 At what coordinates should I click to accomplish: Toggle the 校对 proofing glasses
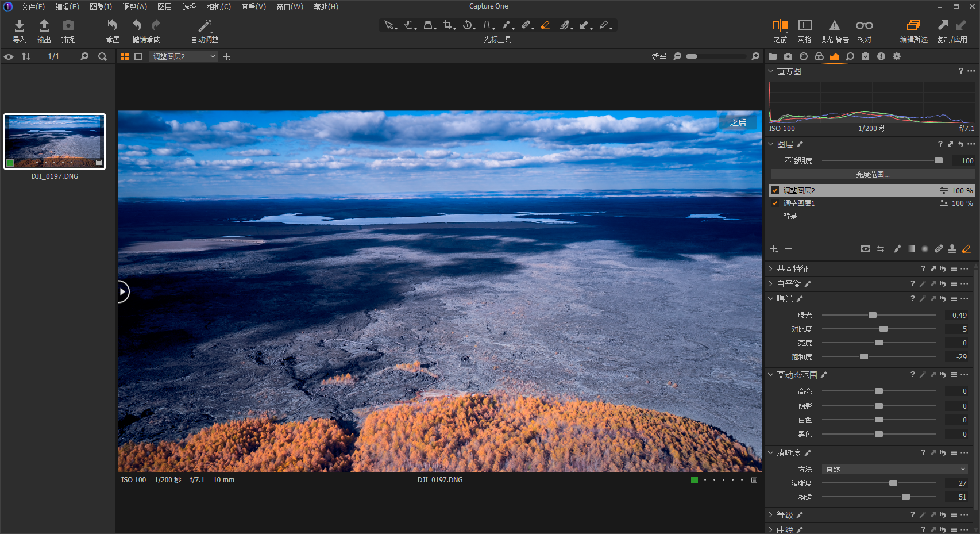[x=864, y=25]
